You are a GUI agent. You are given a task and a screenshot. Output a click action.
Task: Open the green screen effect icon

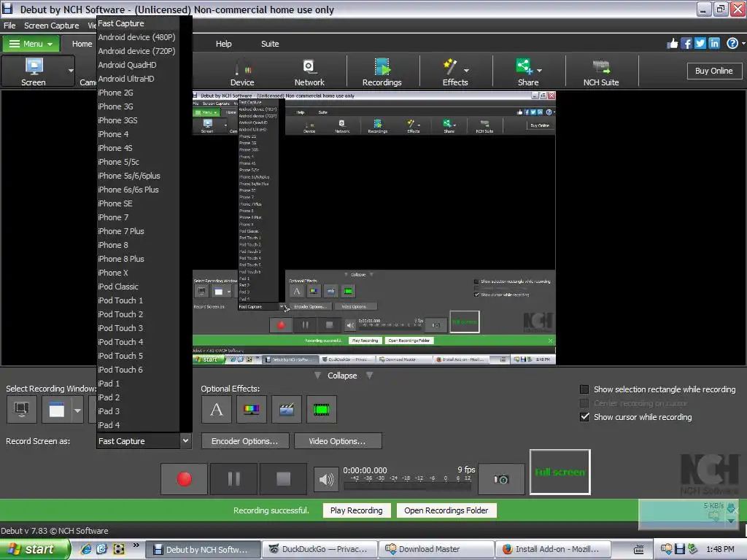point(322,410)
